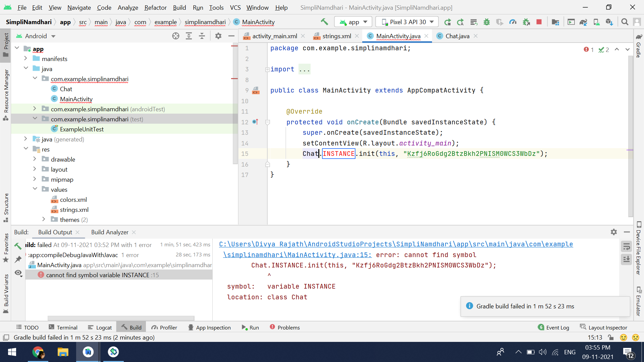Toggle soft-wrap in build output
The image size is (644, 362).
626,247
